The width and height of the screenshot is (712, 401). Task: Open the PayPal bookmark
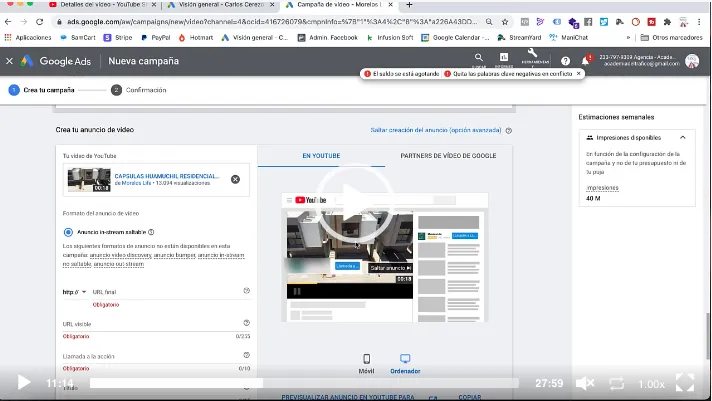tap(155, 38)
